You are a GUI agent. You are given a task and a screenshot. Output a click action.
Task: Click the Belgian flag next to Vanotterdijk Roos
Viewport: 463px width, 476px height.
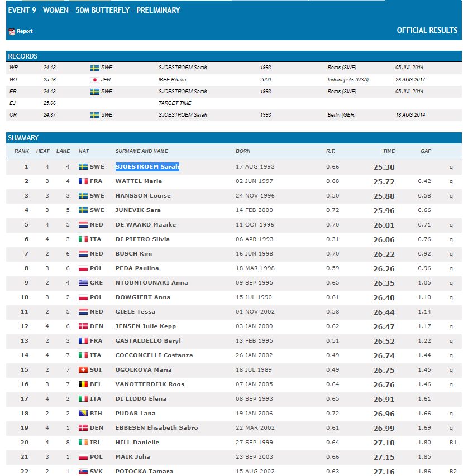[83, 384]
